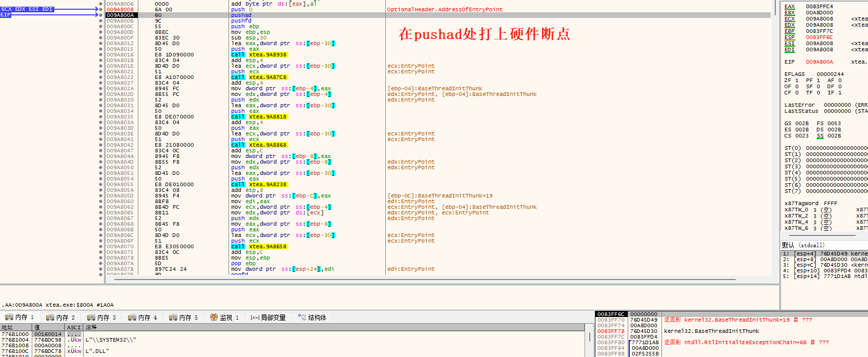Click the 内存 4 tab memory icon

(132, 318)
